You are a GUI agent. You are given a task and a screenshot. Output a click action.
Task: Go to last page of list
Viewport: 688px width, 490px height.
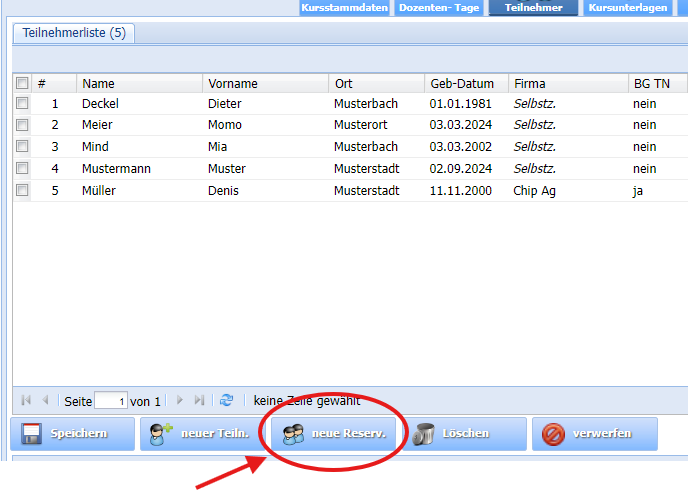(200, 400)
